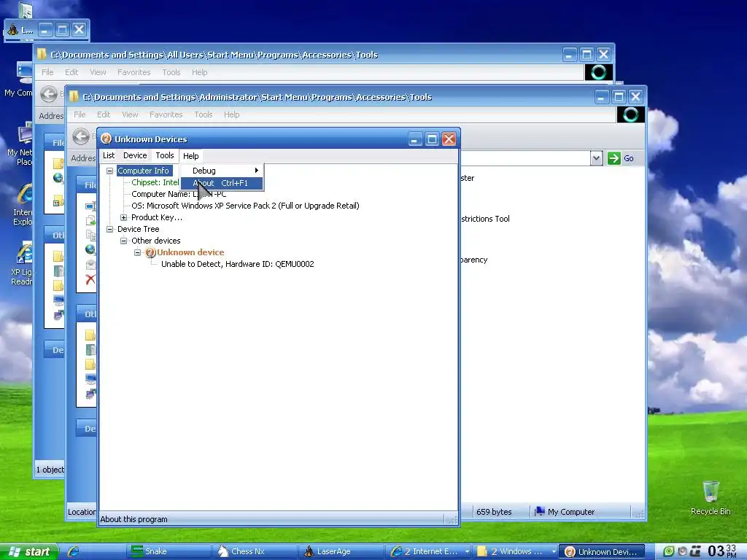Close the open Help menu header
Screen dimensions: 747x560
(x=190, y=156)
